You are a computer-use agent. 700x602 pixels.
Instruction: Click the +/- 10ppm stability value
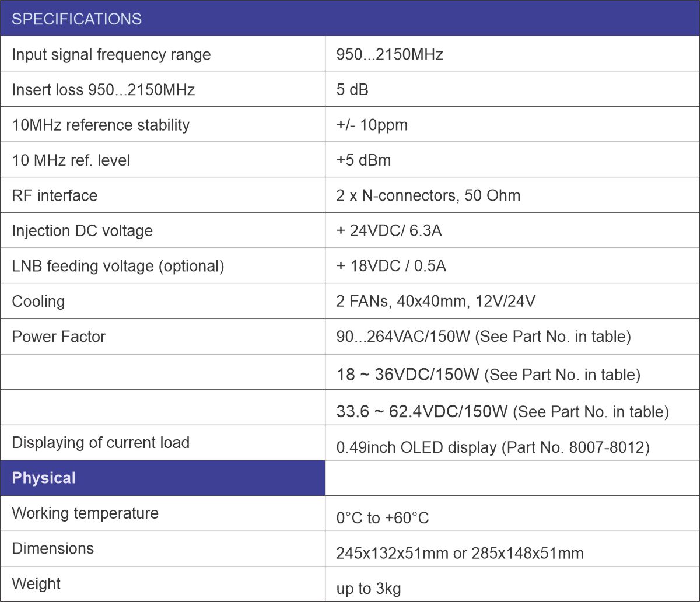372,125
